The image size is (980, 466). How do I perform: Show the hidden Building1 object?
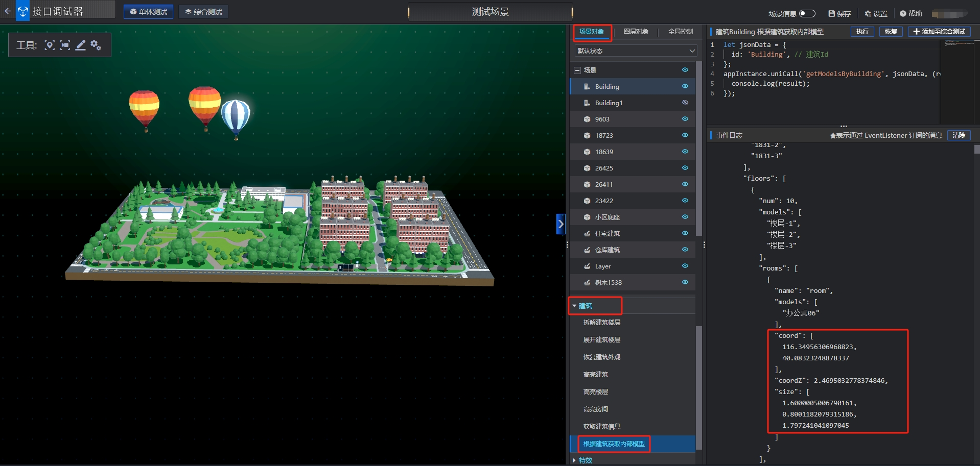coord(685,103)
